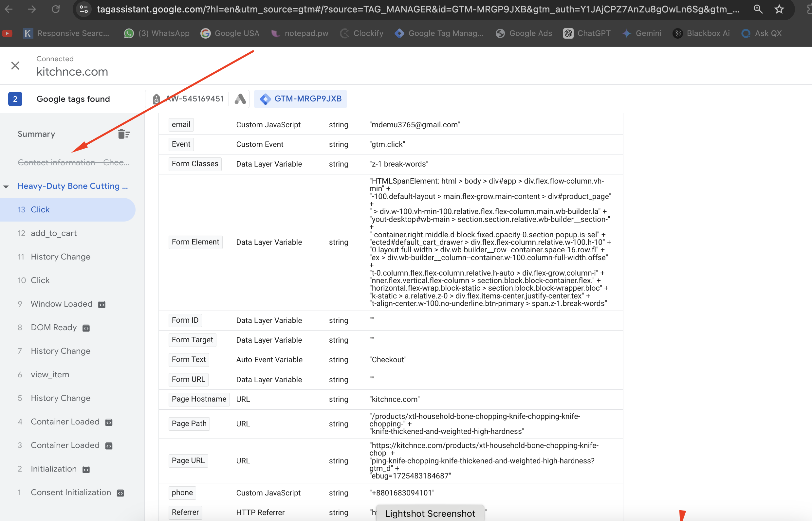Click code icon beside event 3 Container Loaded

click(109, 446)
